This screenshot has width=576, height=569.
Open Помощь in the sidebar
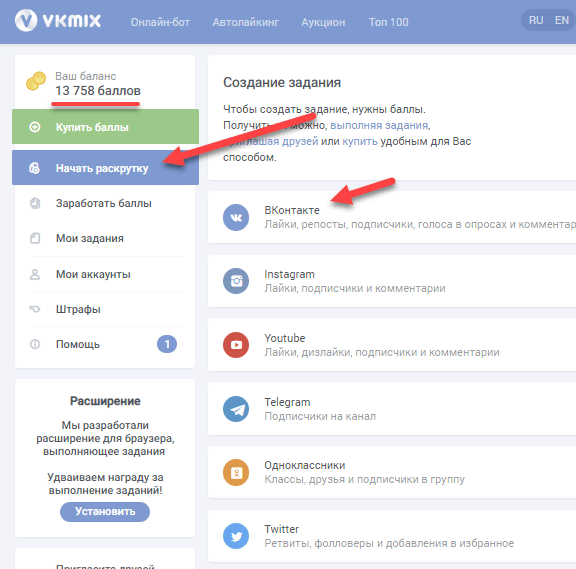coord(105,344)
